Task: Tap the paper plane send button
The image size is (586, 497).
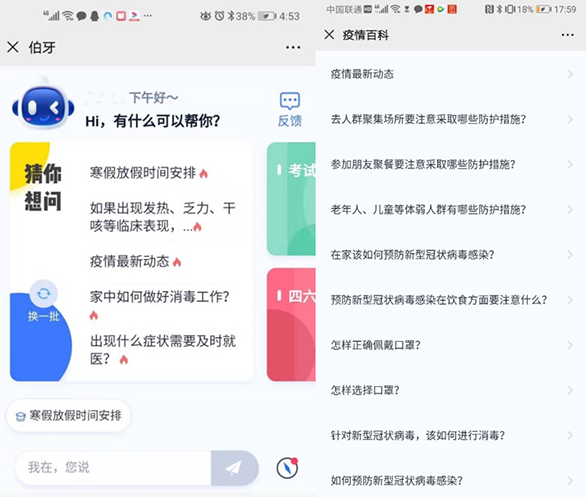Action: click(x=235, y=468)
